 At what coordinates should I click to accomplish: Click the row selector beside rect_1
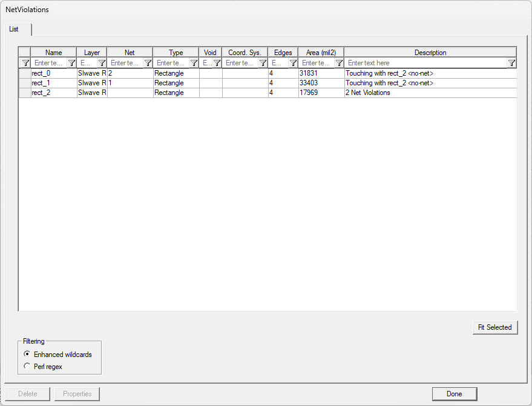[25, 83]
